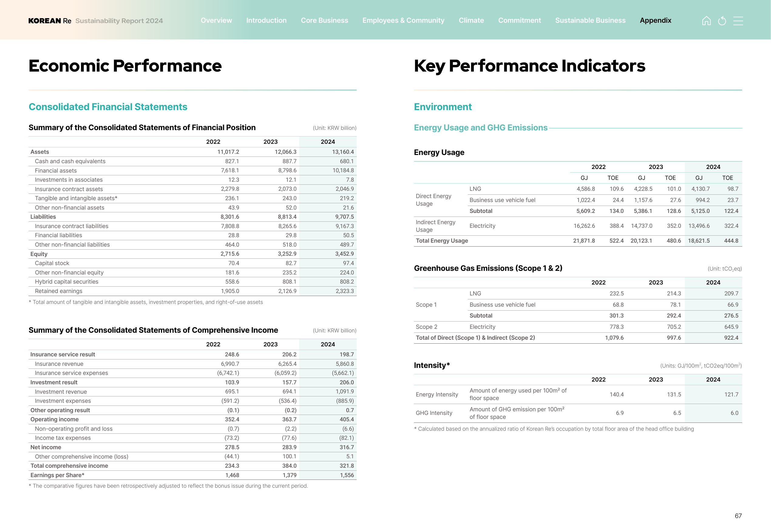Switch to the Climate tab
This screenshot has height=532, width=771.
(x=471, y=20)
